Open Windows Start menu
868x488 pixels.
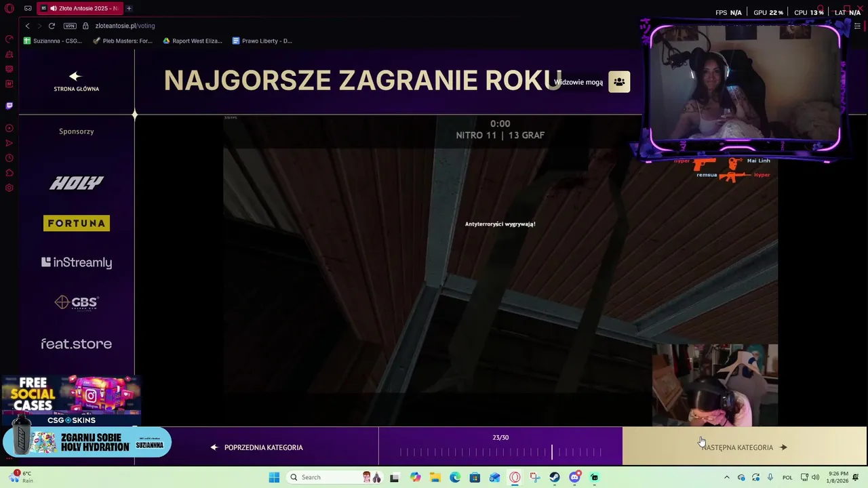[274, 477]
